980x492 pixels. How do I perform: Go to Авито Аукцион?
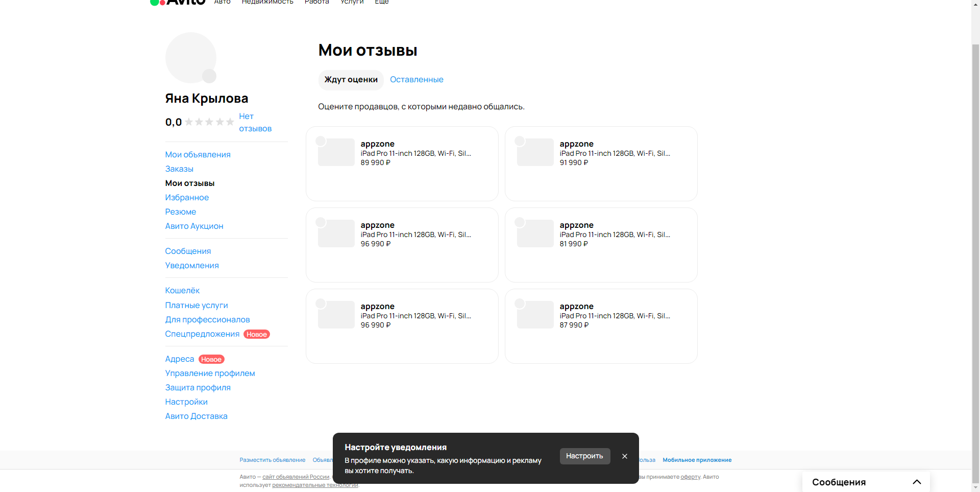(194, 226)
